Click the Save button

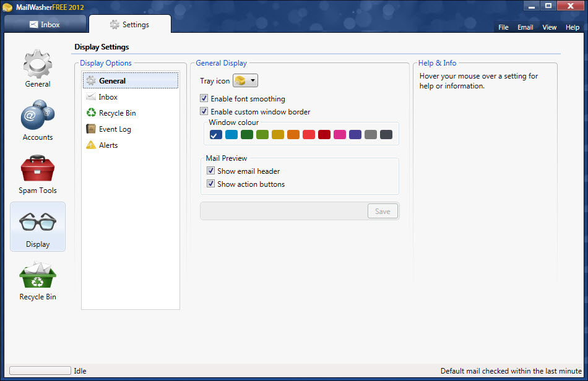(x=383, y=212)
